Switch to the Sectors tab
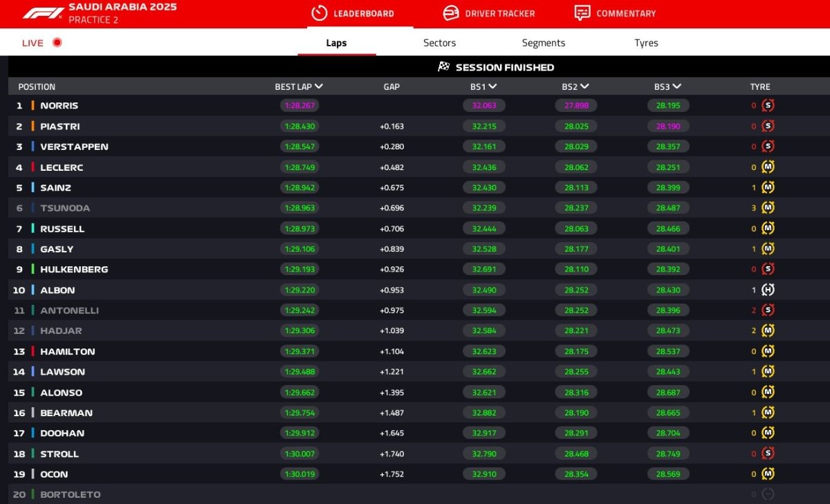Screen dimensions: 830x504 click(439, 43)
